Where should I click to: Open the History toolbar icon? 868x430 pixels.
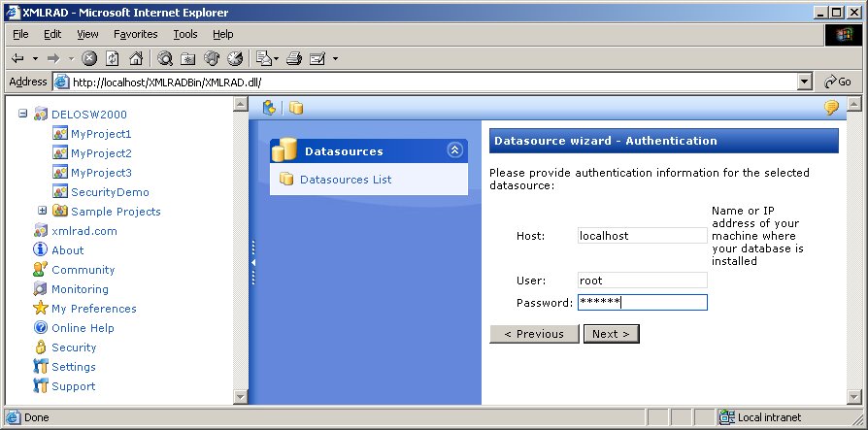coord(235,58)
